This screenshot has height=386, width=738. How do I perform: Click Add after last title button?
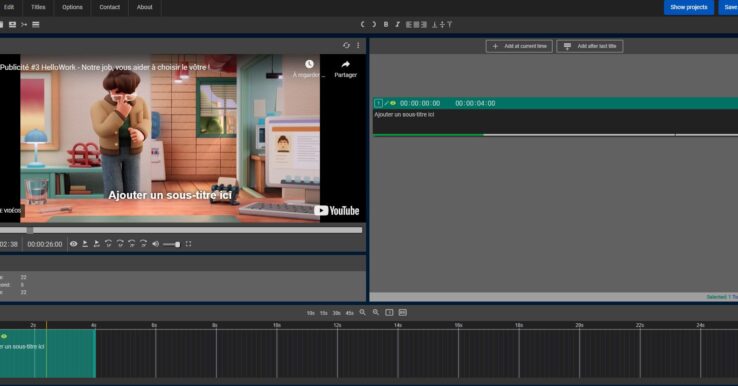[x=590, y=46]
